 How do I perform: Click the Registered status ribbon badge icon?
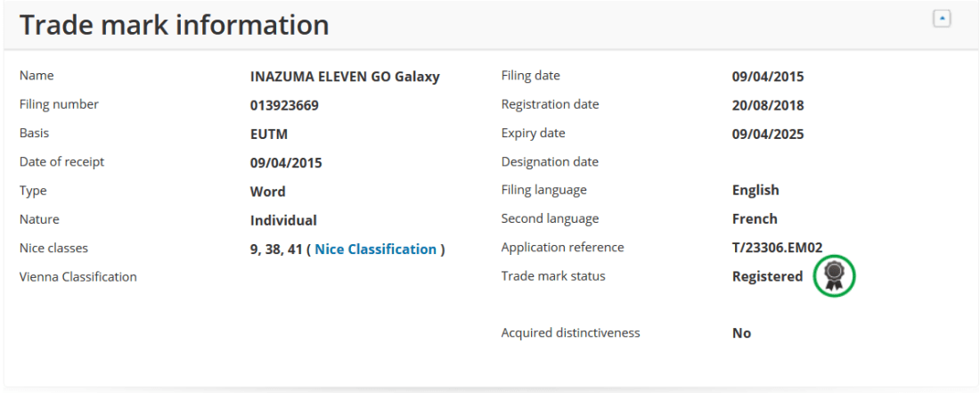[x=833, y=276]
